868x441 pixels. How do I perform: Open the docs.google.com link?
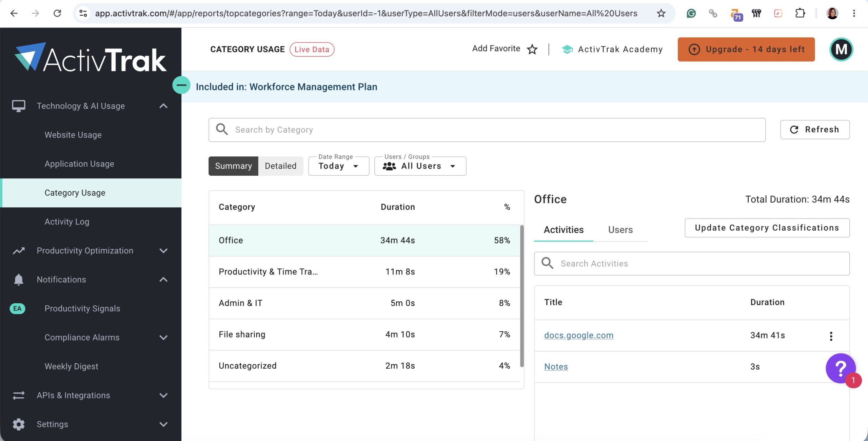pyautogui.click(x=578, y=335)
